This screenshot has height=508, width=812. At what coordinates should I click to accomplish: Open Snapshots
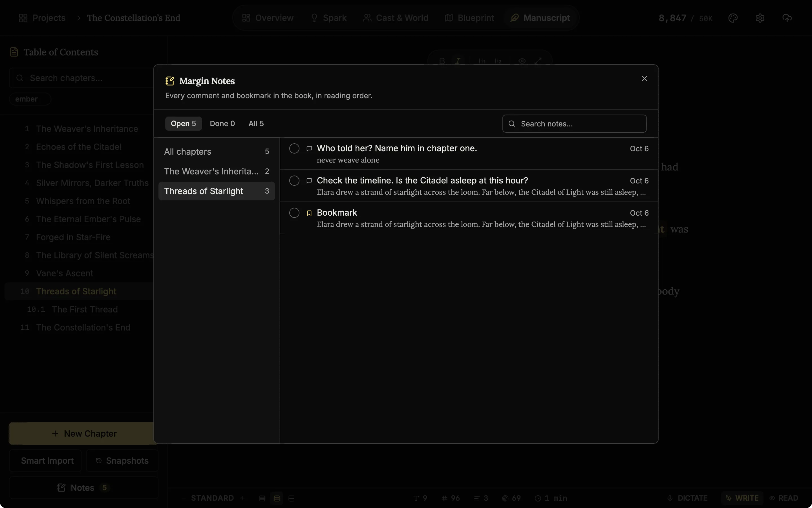point(122,461)
